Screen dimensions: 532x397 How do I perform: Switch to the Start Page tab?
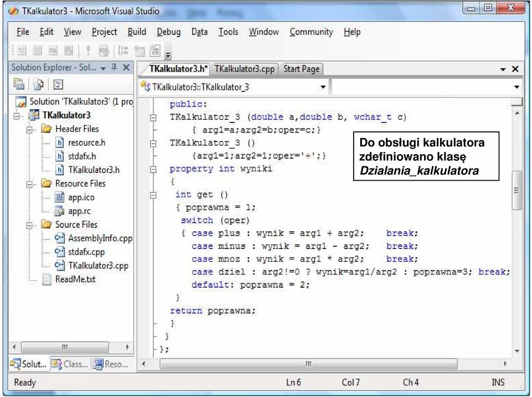point(301,69)
